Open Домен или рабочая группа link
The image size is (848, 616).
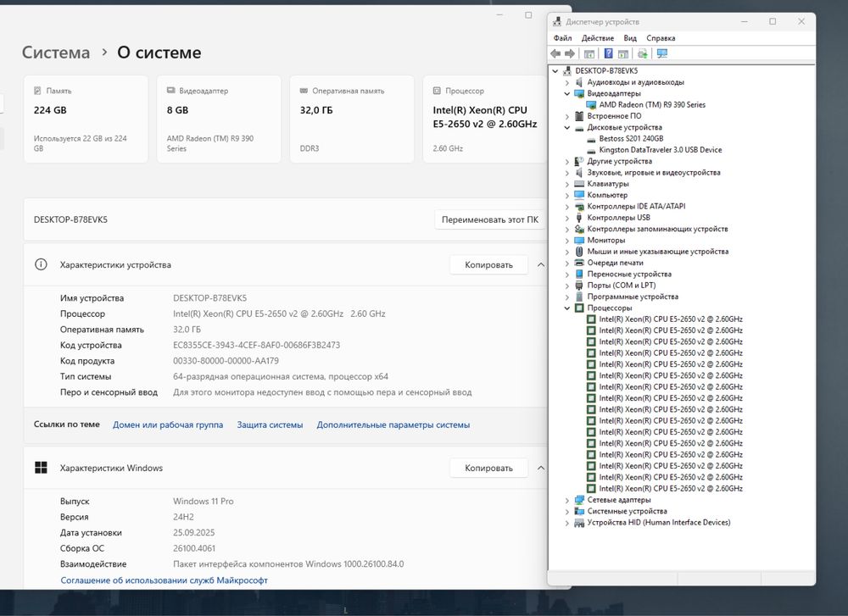coord(168,425)
